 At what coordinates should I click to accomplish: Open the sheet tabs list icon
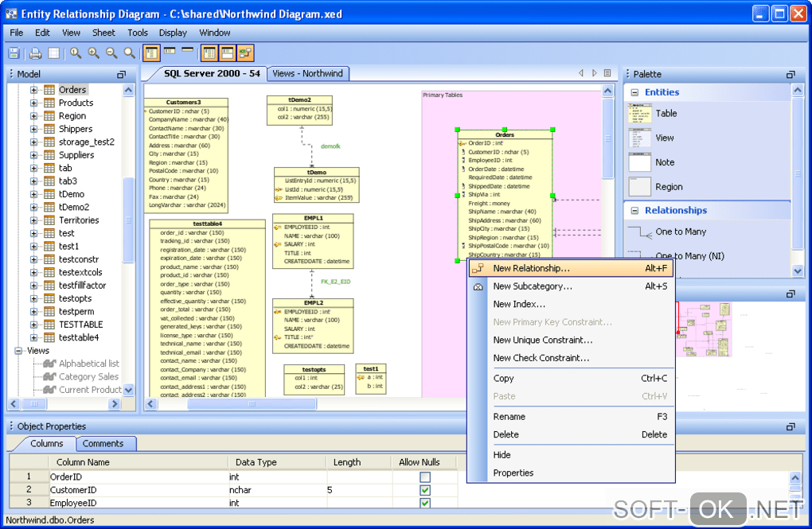(x=608, y=73)
